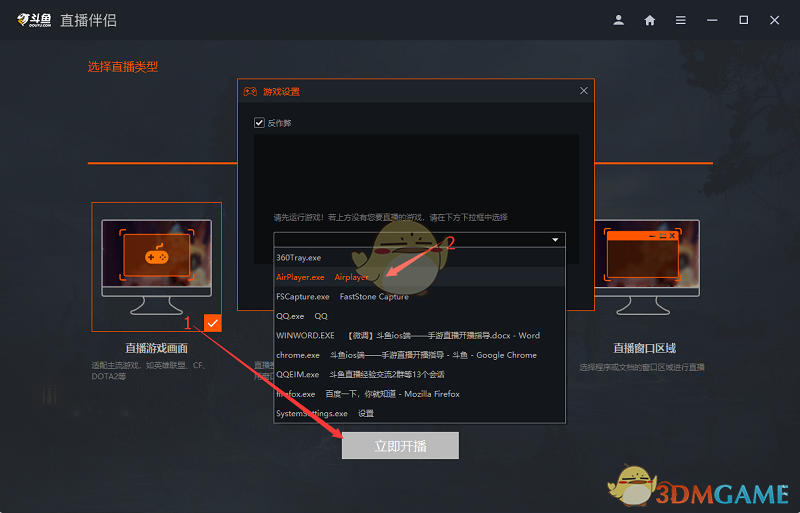Click the 直播窗口区域 label
This screenshot has width=800, height=513.
click(x=644, y=348)
